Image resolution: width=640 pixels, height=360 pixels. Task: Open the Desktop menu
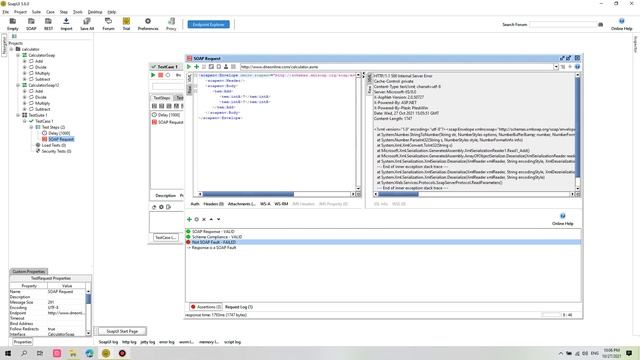pyautogui.click(x=95, y=12)
